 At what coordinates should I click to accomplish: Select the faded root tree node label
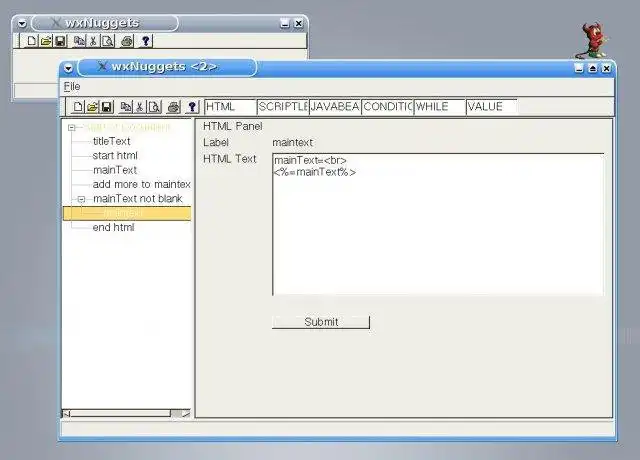[127, 127]
